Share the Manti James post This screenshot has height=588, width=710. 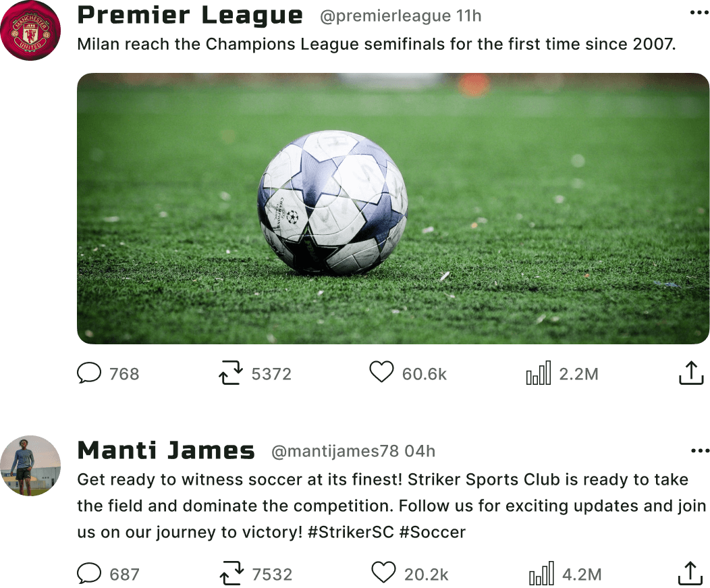690,574
